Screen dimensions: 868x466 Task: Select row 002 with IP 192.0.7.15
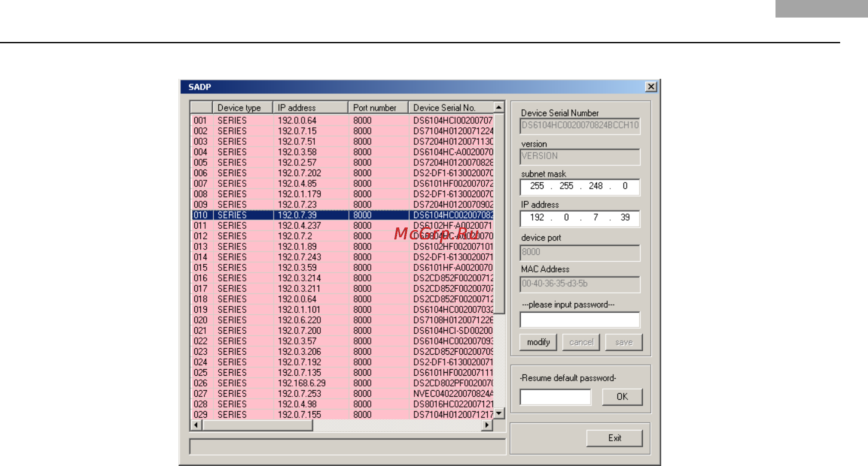click(x=342, y=131)
